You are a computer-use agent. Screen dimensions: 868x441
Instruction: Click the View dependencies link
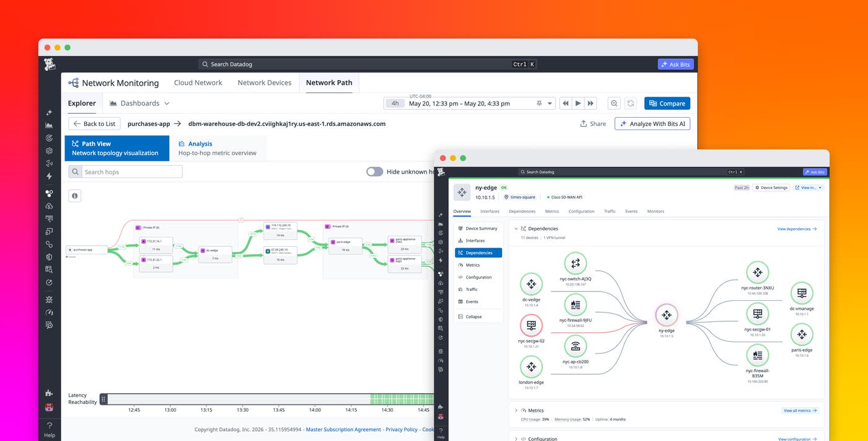(797, 229)
